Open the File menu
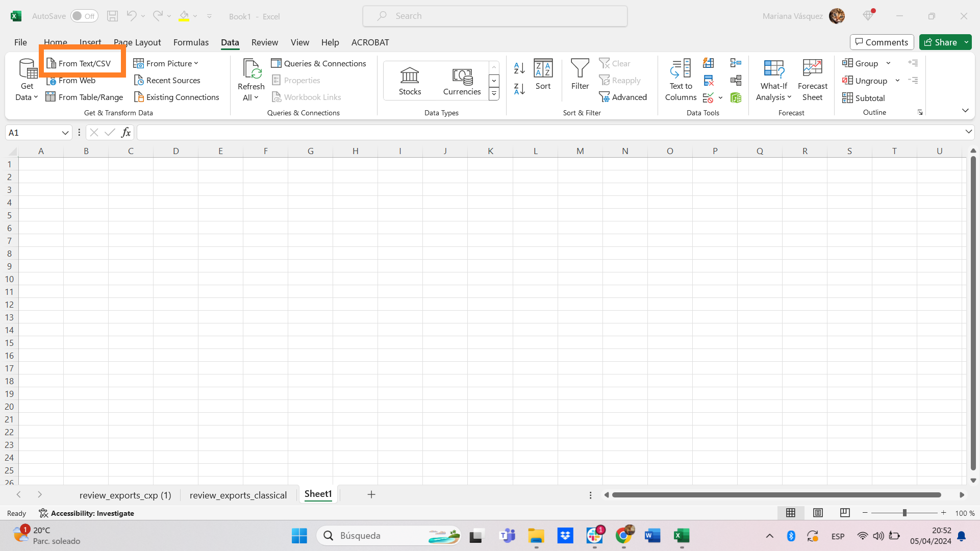The width and height of the screenshot is (980, 551). click(x=20, y=42)
